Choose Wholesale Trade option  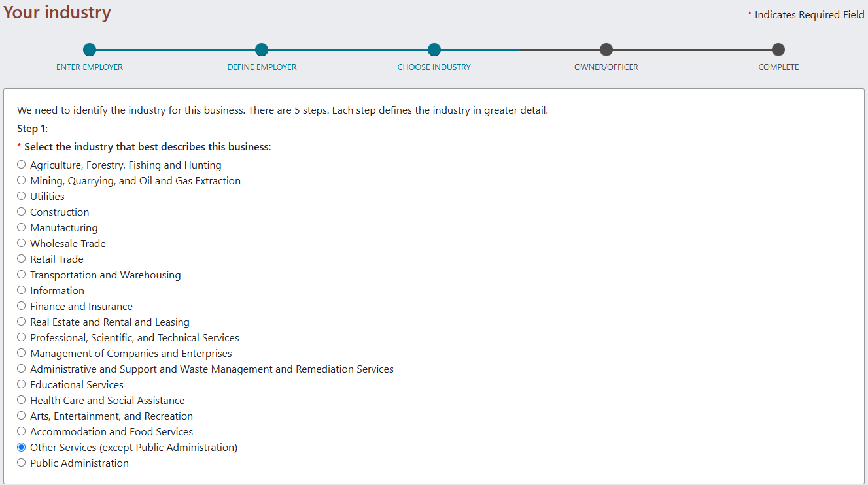pyautogui.click(x=21, y=242)
